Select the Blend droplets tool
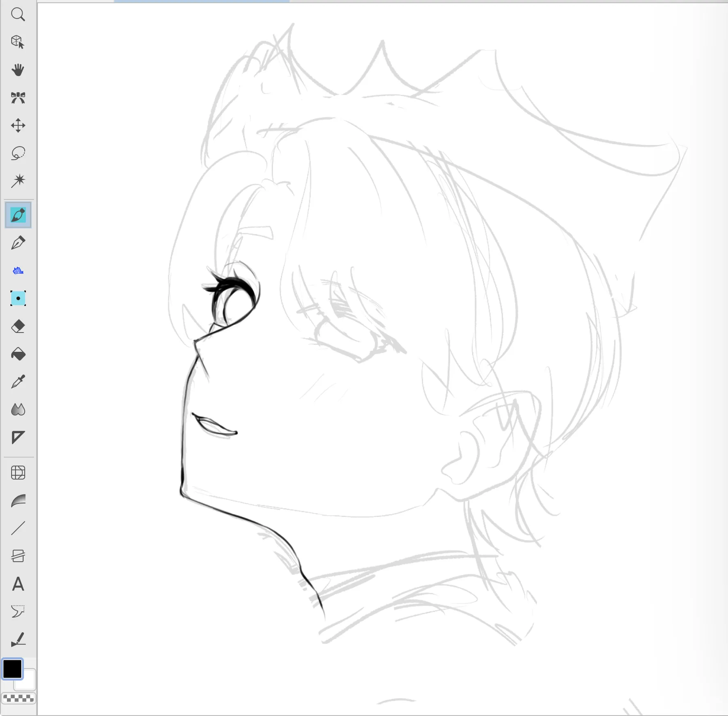The width and height of the screenshot is (728, 716). point(18,409)
